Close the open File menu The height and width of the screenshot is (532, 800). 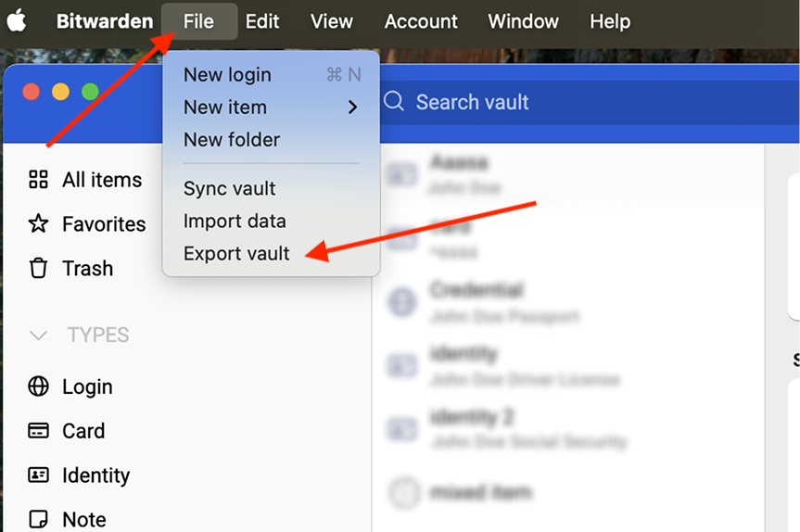tap(199, 21)
